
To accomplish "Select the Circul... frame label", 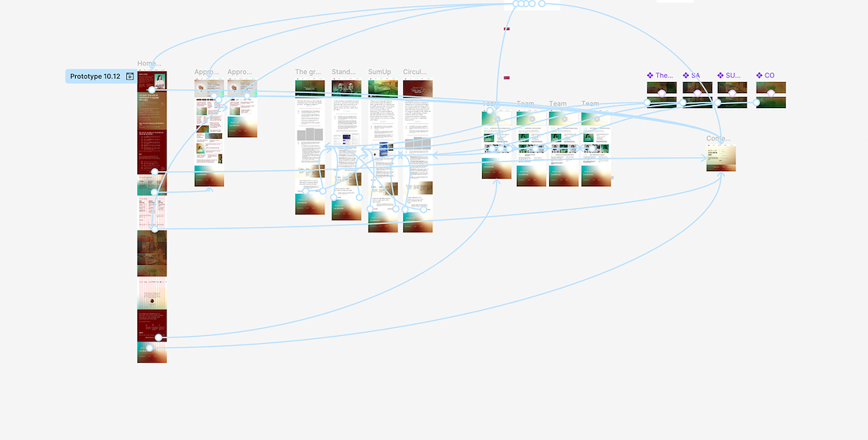I will click(x=414, y=72).
